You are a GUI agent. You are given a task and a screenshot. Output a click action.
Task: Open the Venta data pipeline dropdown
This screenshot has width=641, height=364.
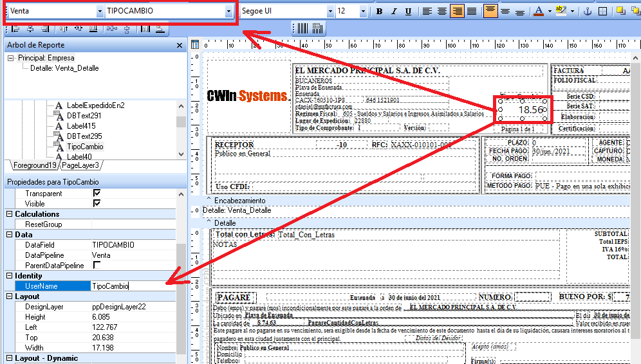(x=100, y=12)
